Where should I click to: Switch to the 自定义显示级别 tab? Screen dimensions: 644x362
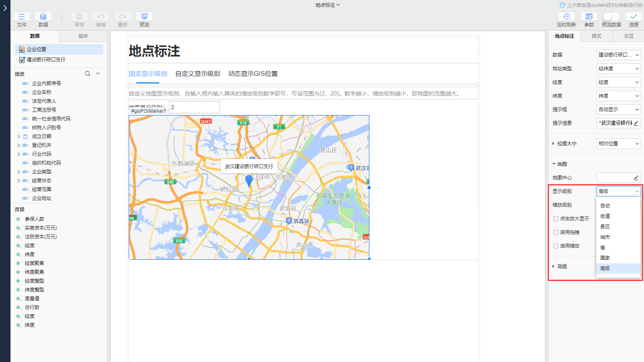197,73
